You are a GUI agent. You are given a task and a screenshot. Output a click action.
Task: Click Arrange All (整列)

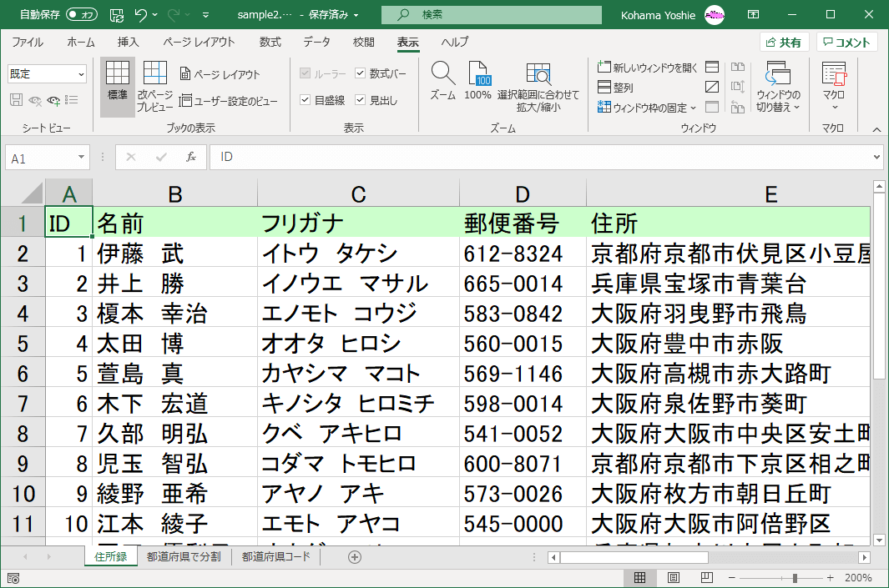tap(615, 88)
